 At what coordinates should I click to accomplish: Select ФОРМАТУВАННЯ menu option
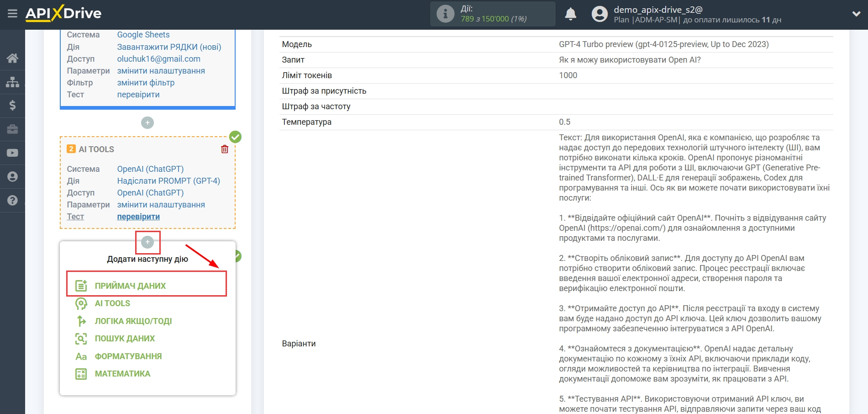click(x=128, y=356)
